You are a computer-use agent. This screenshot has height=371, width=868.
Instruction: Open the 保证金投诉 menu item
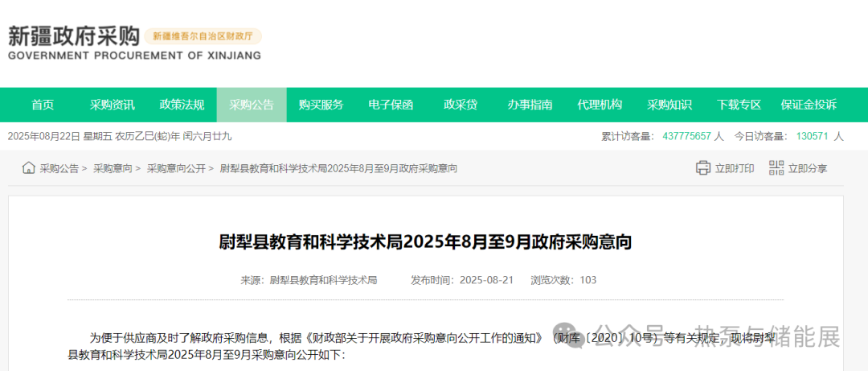[809, 105]
